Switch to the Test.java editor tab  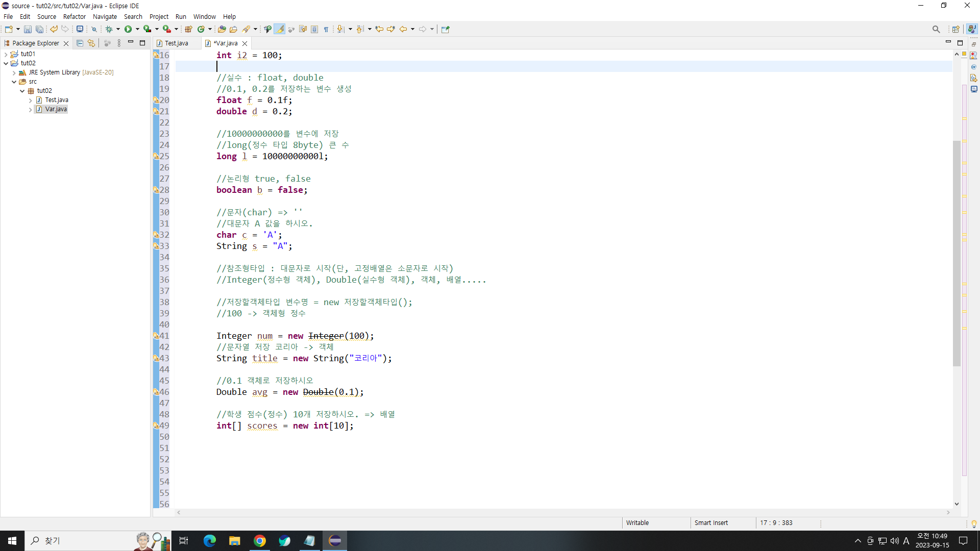coord(176,43)
